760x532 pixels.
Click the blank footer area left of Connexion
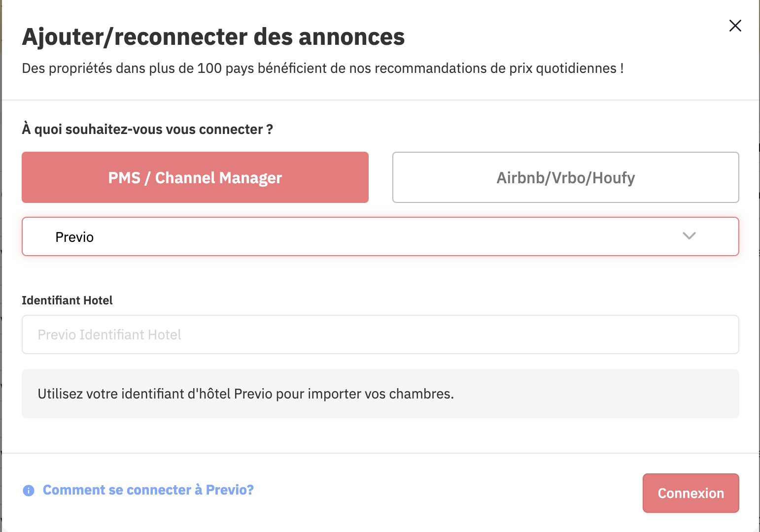(444, 493)
